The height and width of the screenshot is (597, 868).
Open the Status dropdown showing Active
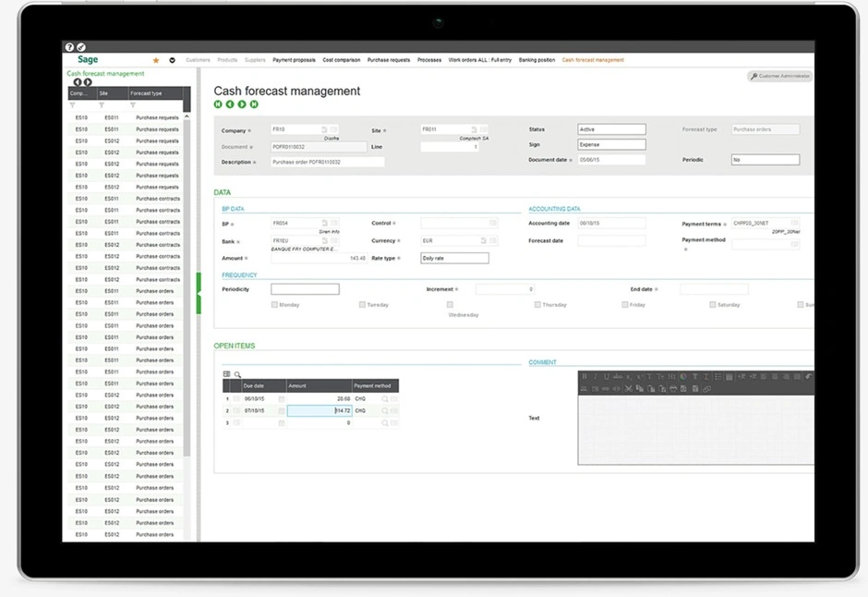pyautogui.click(x=611, y=130)
